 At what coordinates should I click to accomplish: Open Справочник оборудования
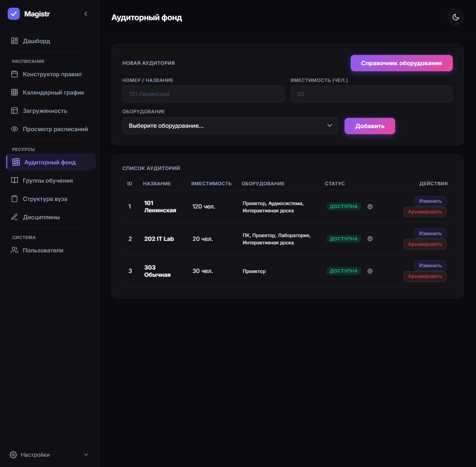401,63
